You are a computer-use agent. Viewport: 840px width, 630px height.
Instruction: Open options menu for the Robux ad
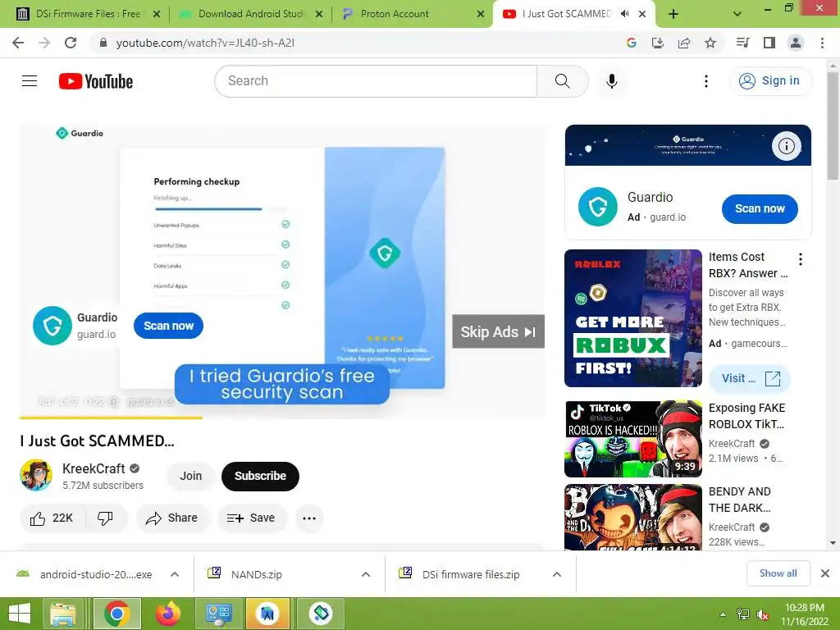click(801, 259)
